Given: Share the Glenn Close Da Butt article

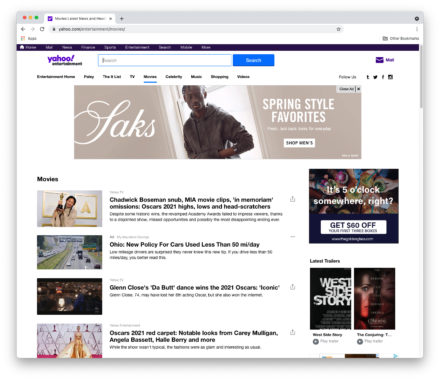Looking at the screenshot, I should [292, 287].
